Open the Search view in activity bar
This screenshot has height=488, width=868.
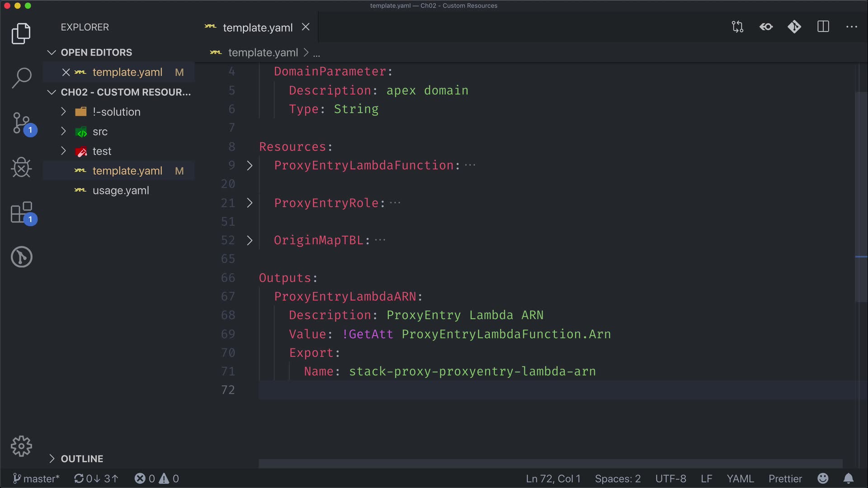21,78
